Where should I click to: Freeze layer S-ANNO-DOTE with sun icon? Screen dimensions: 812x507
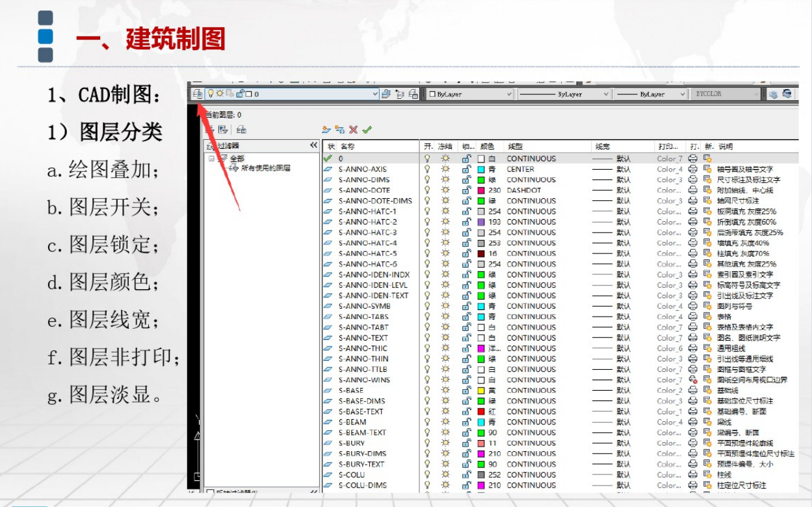coord(445,190)
